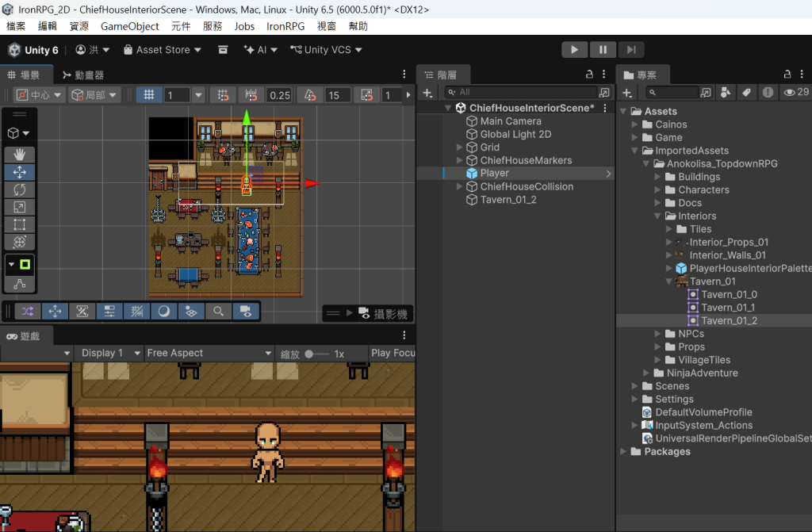Open ChiefHouseInteriorScene row options dots

[x=605, y=108]
